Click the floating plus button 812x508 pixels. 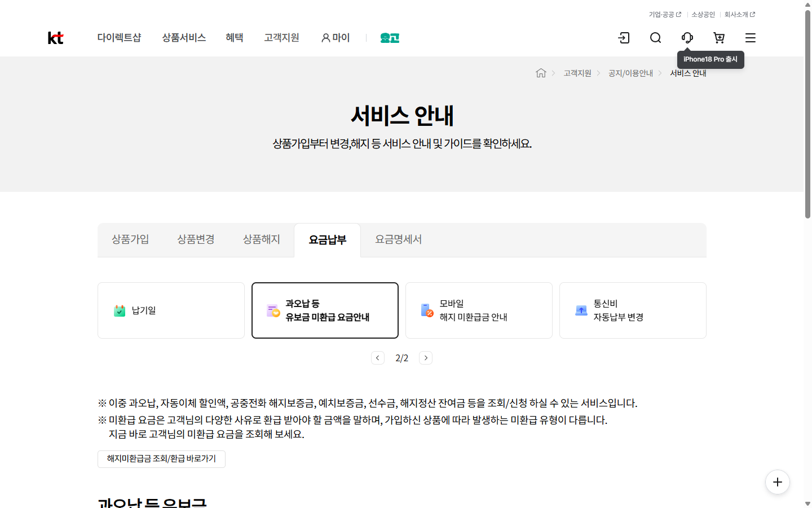point(778,482)
